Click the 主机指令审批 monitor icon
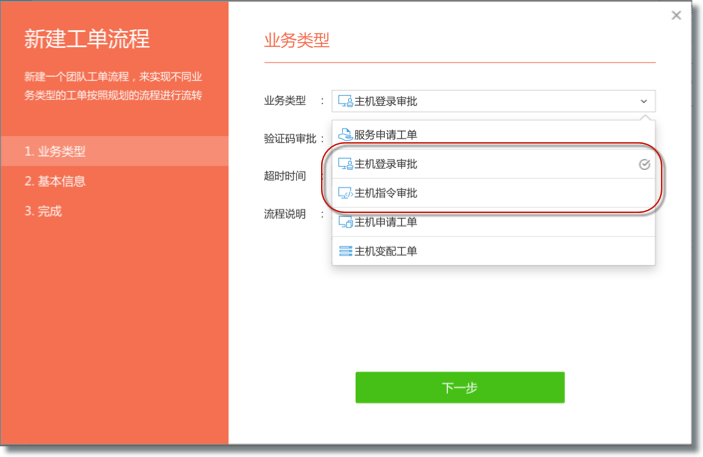Viewport: 703px width, 457px height. [345, 193]
